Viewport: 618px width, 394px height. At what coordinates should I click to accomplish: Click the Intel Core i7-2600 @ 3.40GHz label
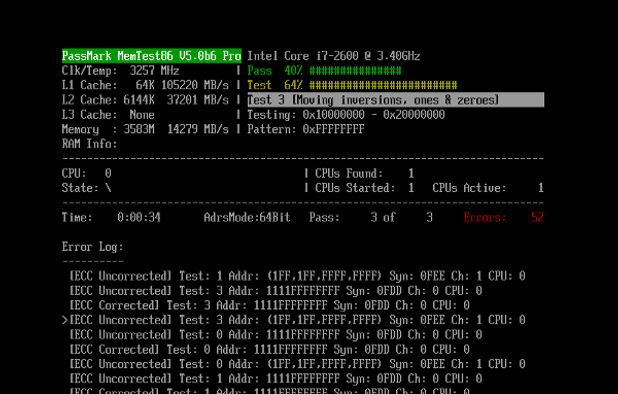333,56
